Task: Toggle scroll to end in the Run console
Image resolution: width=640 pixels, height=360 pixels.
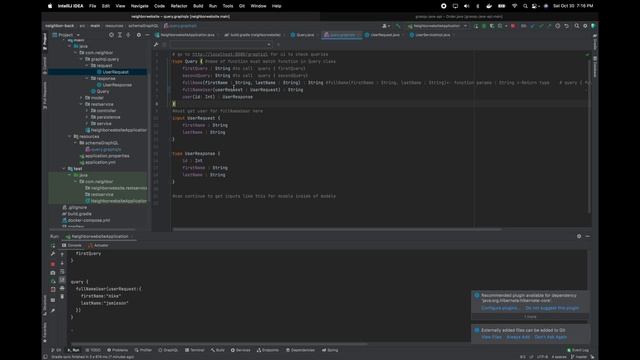Action: tap(62, 280)
